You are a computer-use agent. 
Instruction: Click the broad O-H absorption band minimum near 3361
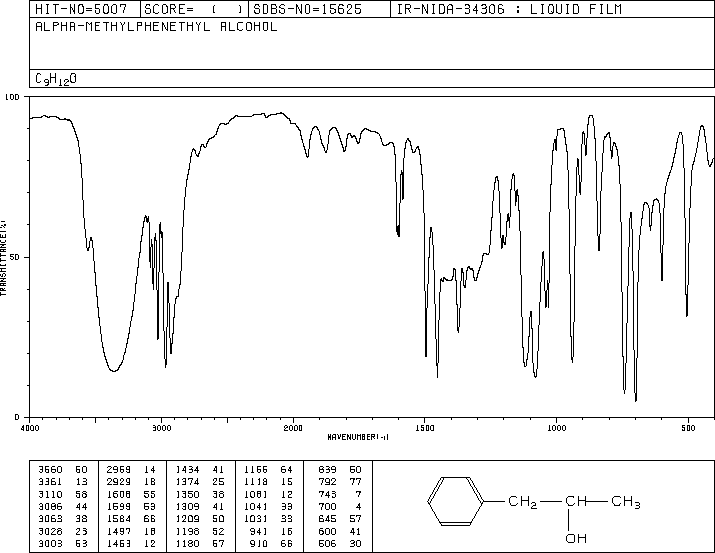114,371
